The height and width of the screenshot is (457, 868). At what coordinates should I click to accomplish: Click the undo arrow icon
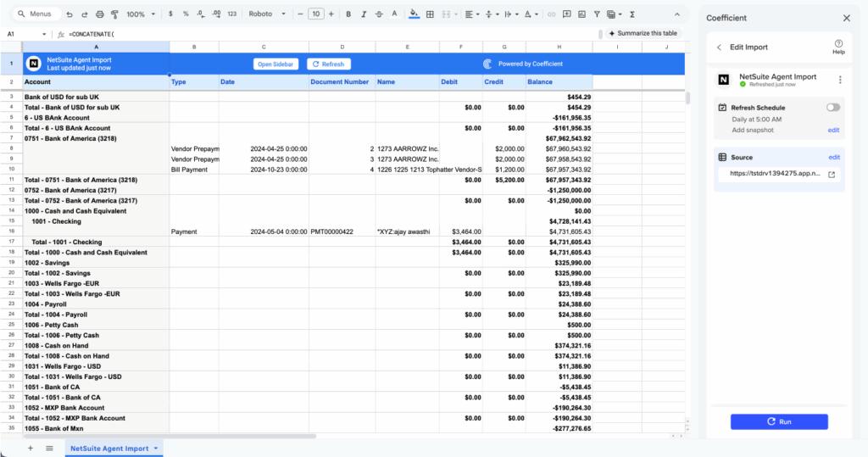click(x=70, y=14)
